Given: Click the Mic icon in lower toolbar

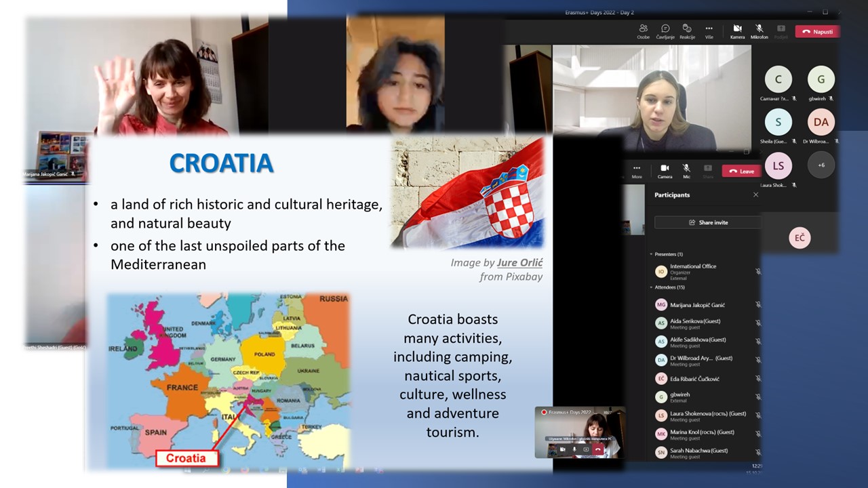Looking at the screenshot, I should tap(686, 169).
